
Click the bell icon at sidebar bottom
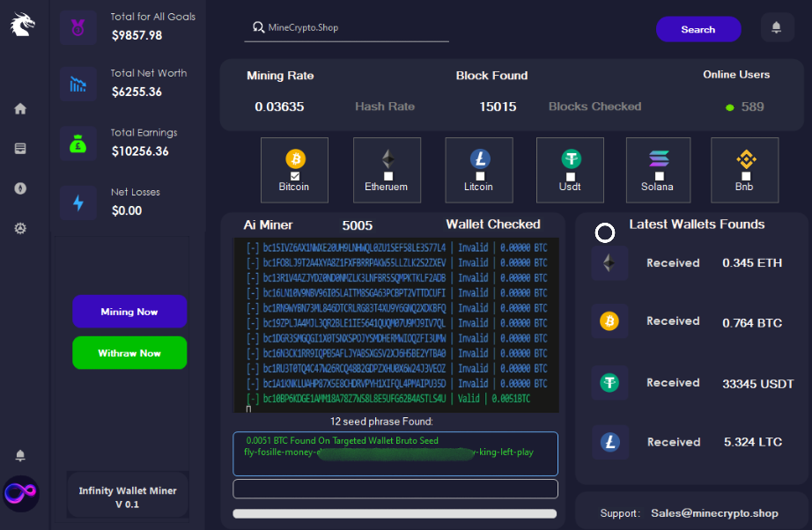[x=20, y=456]
